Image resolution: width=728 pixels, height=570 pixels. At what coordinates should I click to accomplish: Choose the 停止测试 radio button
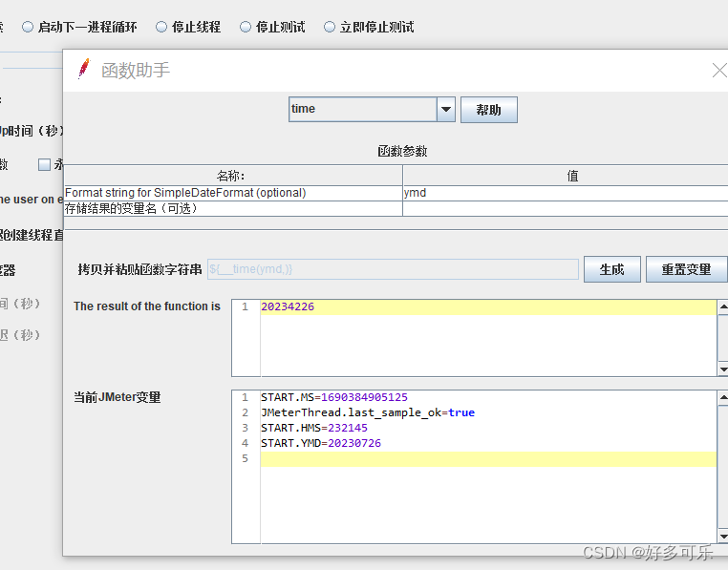click(246, 27)
